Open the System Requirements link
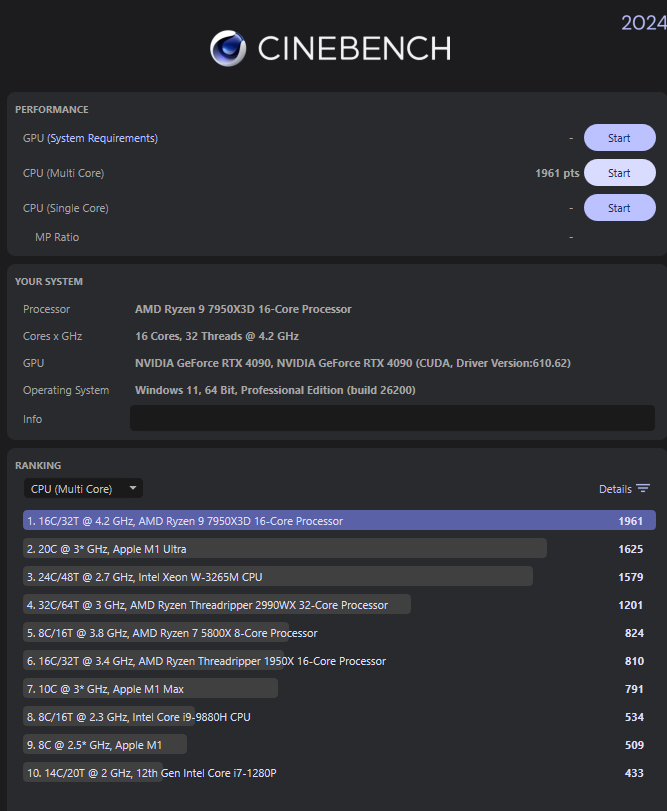The width and height of the screenshot is (667, 811). 102,138
